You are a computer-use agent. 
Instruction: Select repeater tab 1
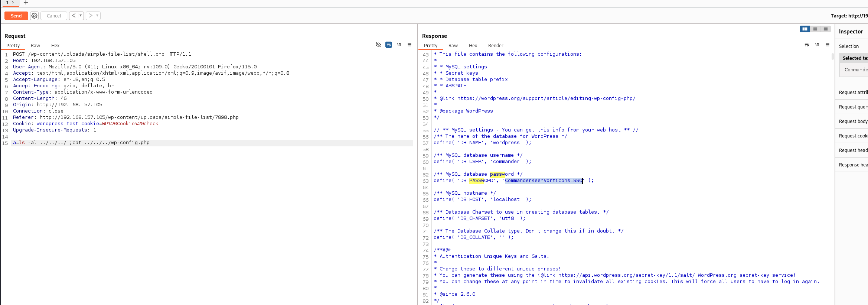7,3
